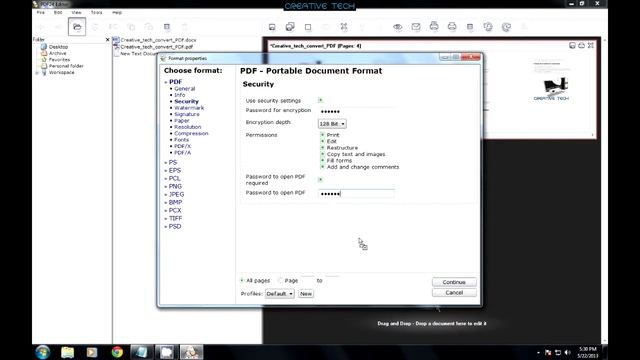Image resolution: width=640 pixels, height=360 pixels.
Task: Click the crossed tool toolbar icon
Action: [x=344, y=27]
